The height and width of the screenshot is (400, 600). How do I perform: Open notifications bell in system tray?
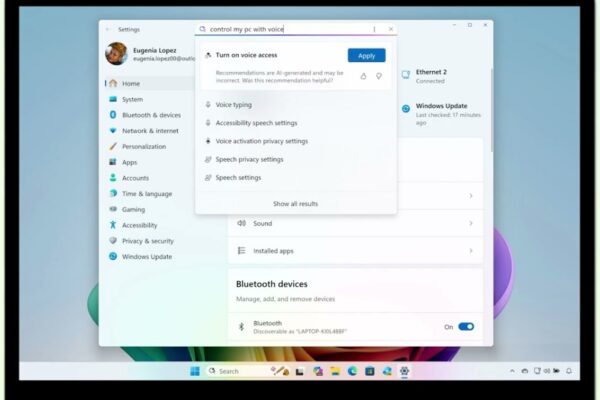569,371
